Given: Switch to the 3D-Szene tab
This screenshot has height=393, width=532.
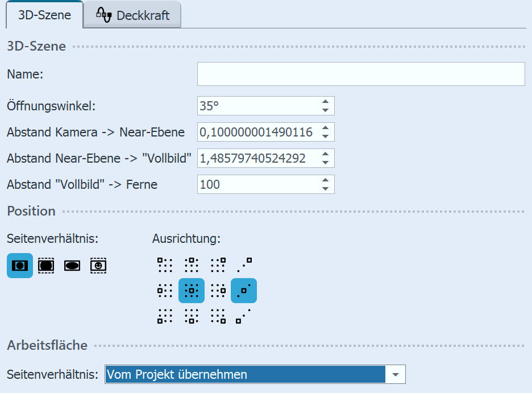Looking at the screenshot, I should (44, 15).
